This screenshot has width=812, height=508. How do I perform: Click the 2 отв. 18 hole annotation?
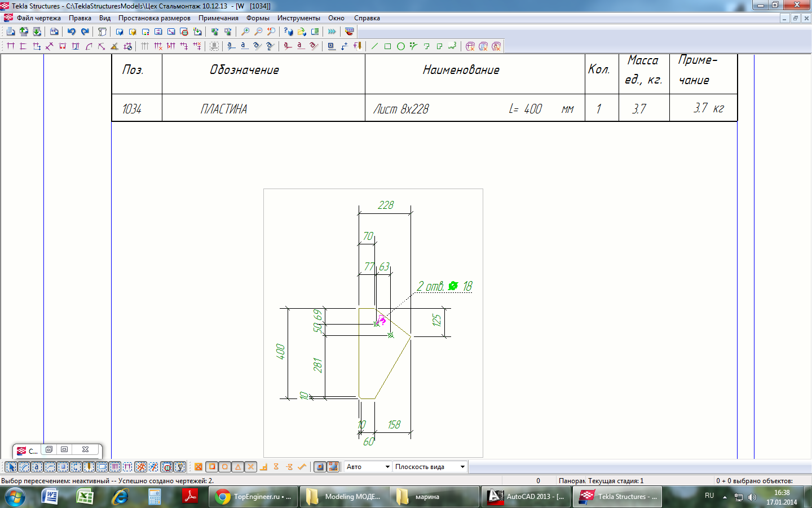[x=444, y=287]
